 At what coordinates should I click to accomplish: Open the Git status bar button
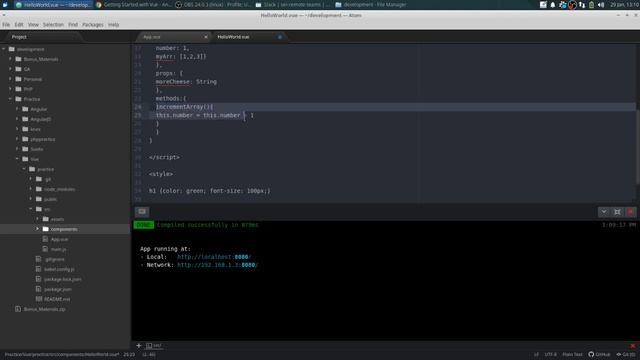626,354
